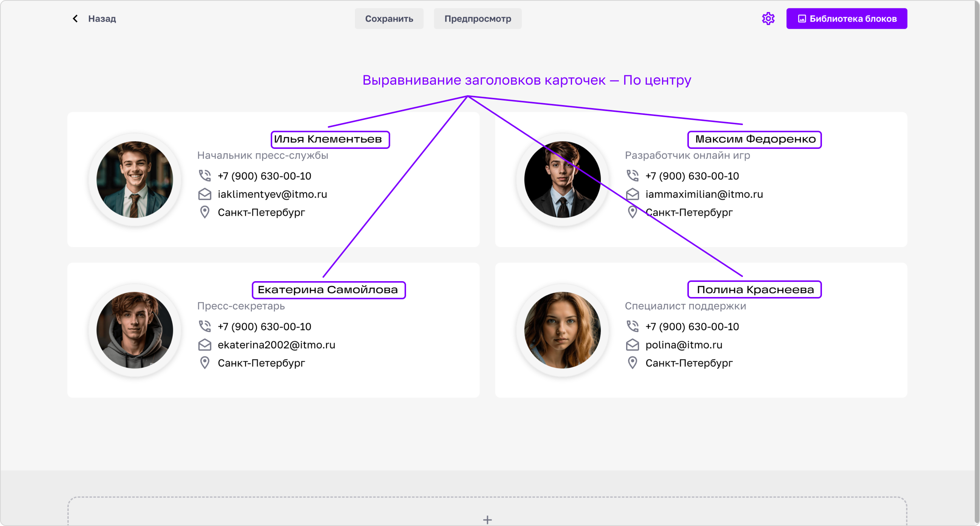The width and height of the screenshot is (980, 526).
Task: Click the card title Полина Краснеева
Action: (755, 290)
